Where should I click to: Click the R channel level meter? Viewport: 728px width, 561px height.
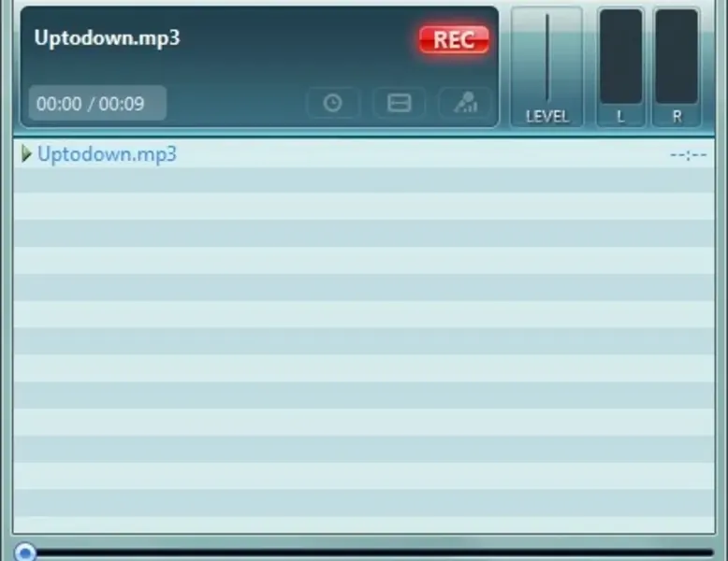point(677,56)
